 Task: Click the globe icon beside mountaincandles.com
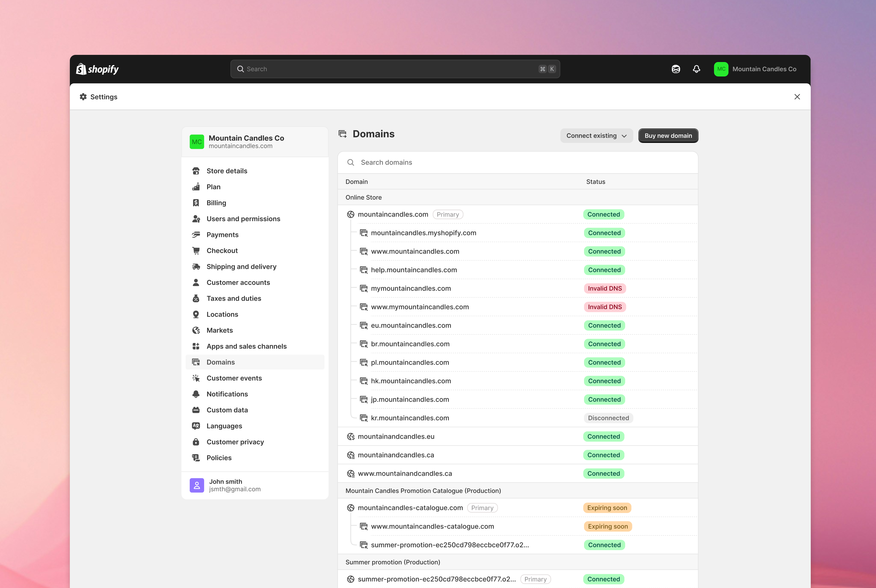pyautogui.click(x=350, y=215)
